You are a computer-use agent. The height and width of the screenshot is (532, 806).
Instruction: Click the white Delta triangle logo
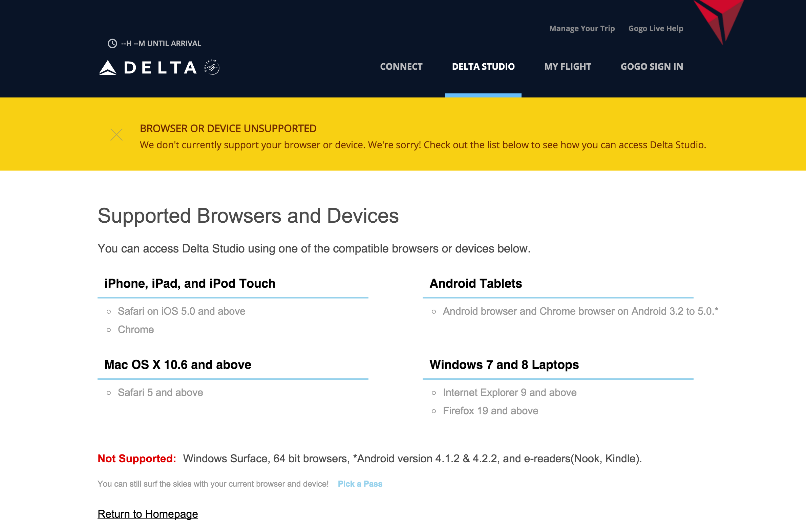click(x=108, y=68)
